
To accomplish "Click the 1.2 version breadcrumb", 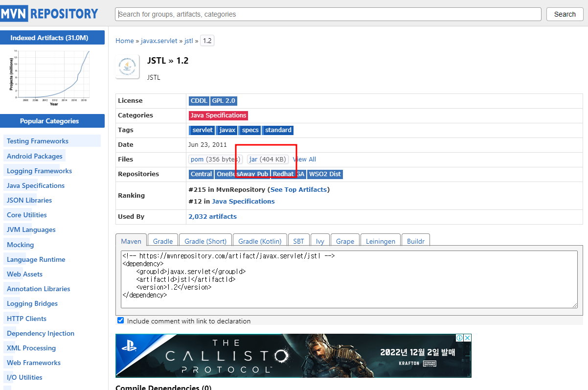I will tap(207, 41).
